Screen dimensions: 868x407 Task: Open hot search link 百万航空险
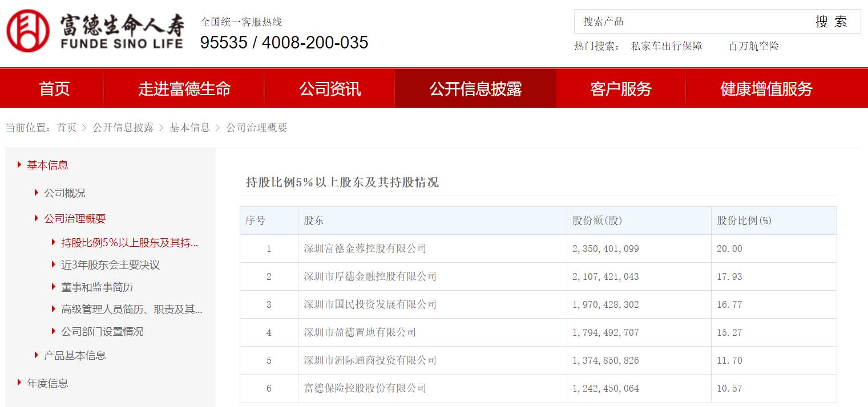point(754,46)
